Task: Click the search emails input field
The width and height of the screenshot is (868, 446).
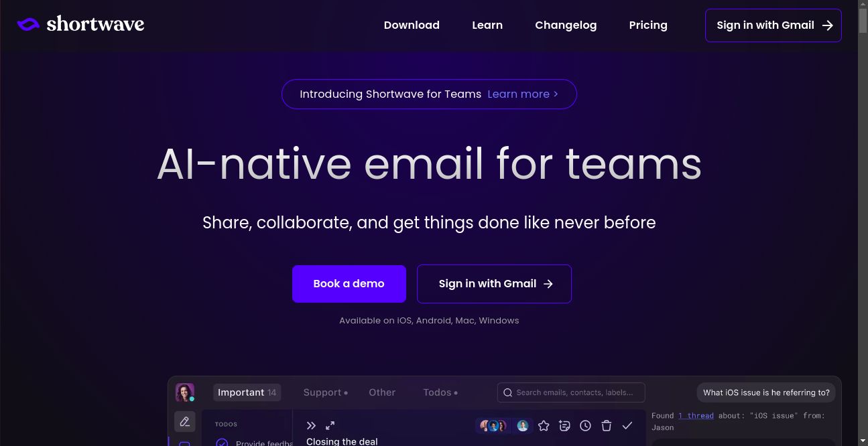Action: coord(573,392)
